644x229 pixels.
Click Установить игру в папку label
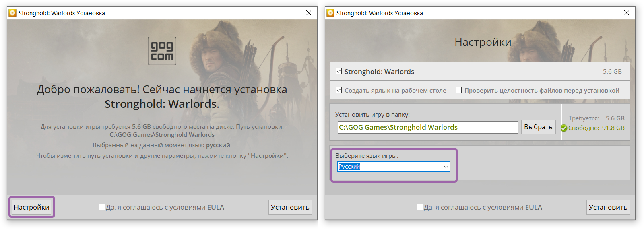tap(372, 115)
